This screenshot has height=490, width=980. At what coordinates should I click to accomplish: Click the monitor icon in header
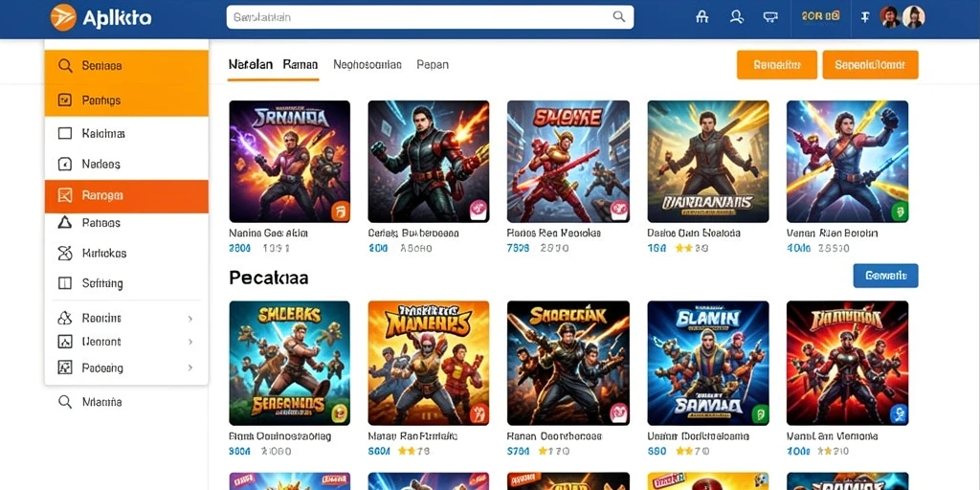coord(770,17)
